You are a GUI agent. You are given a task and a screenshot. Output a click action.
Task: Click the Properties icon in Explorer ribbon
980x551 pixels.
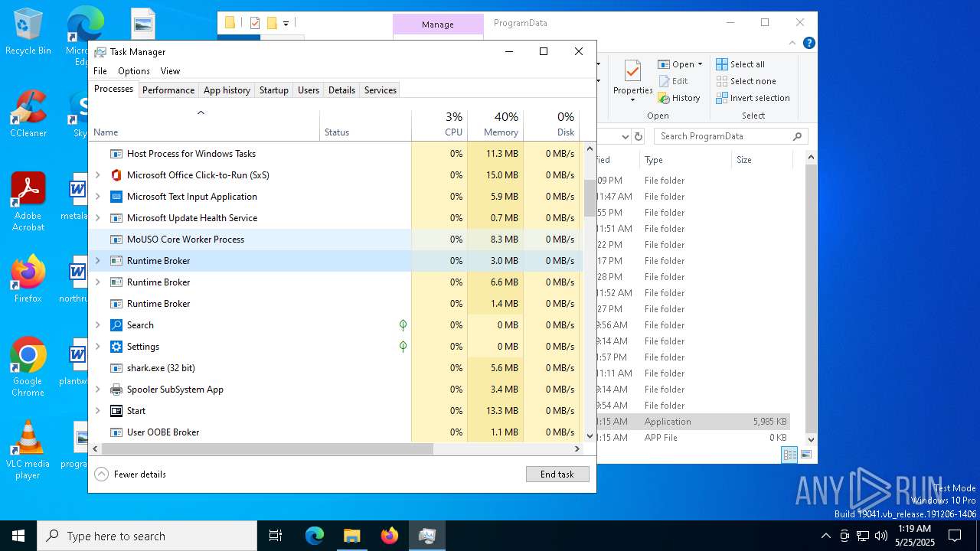tap(632, 71)
